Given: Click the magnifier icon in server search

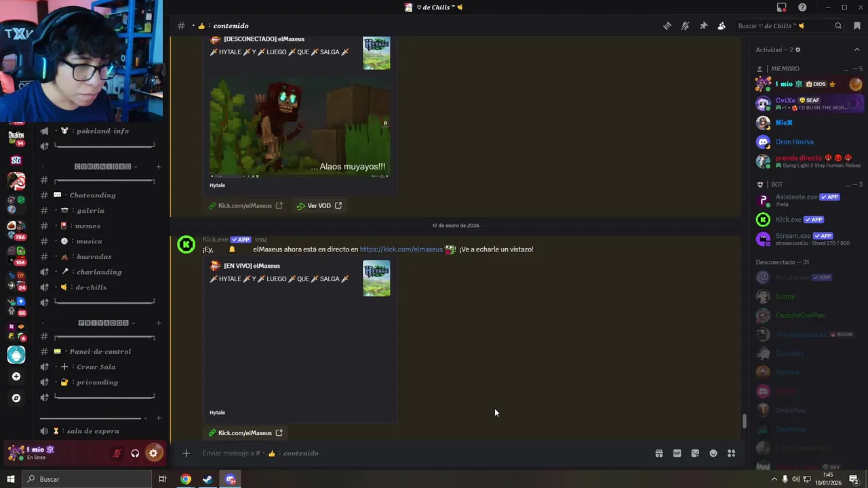Looking at the screenshot, I should click(838, 26).
